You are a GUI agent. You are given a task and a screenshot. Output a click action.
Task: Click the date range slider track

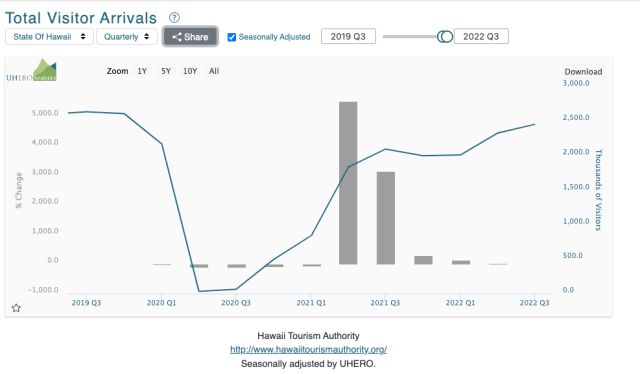(409, 37)
